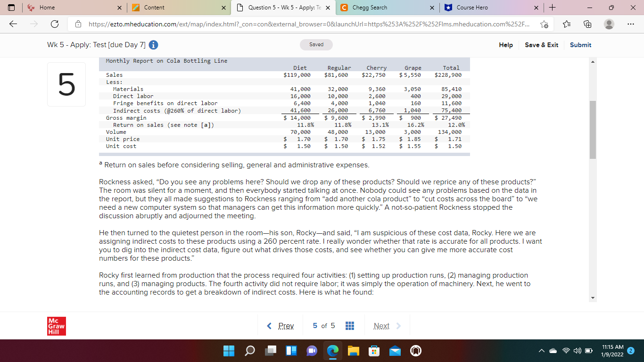Select the Diet sales value $119,000
Screen dimensions: 644x362
pyautogui.click(x=297, y=75)
